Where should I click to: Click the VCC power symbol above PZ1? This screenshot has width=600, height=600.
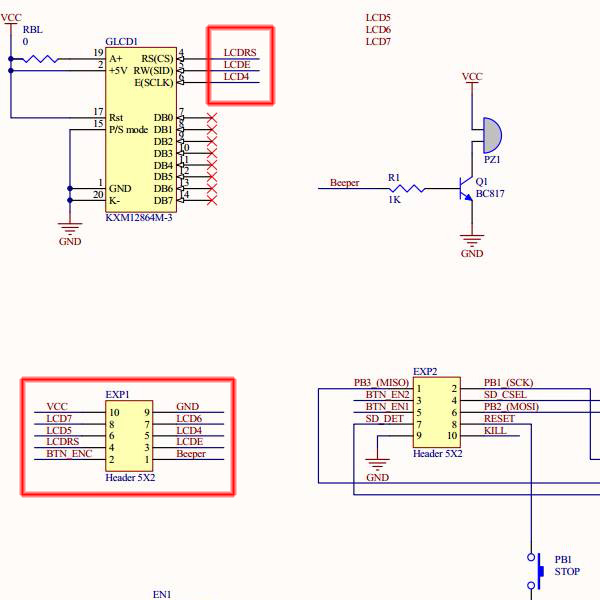tap(472, 79)
